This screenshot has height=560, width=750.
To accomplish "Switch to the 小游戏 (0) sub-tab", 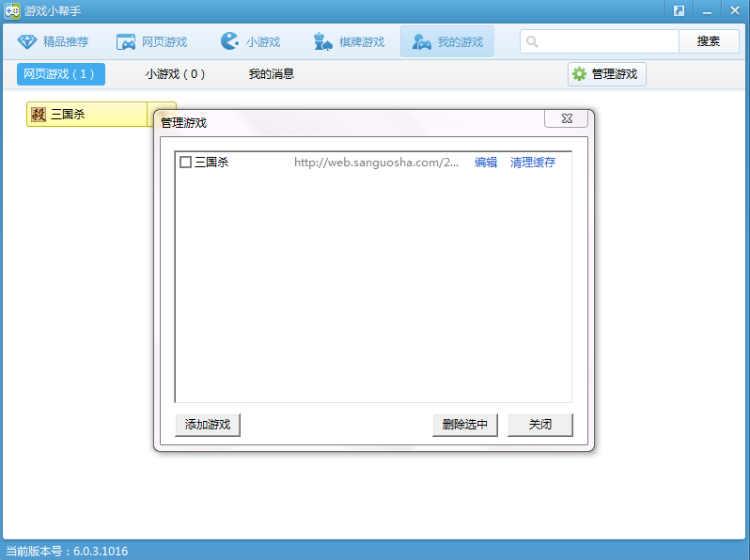I will click(x=175, y=74).
